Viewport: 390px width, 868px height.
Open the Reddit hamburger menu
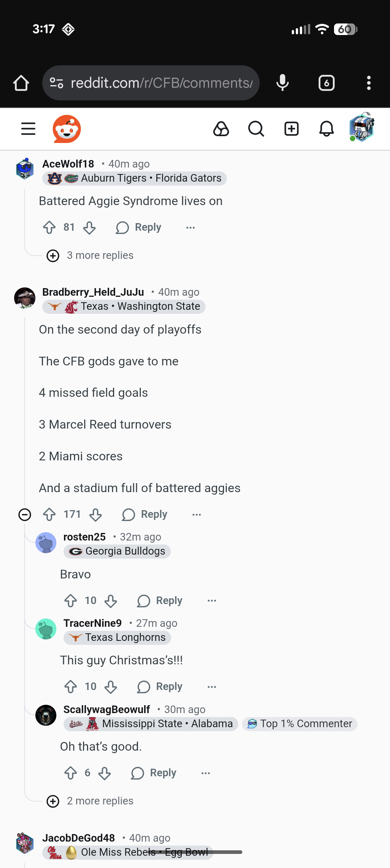[x=28, y=129]
